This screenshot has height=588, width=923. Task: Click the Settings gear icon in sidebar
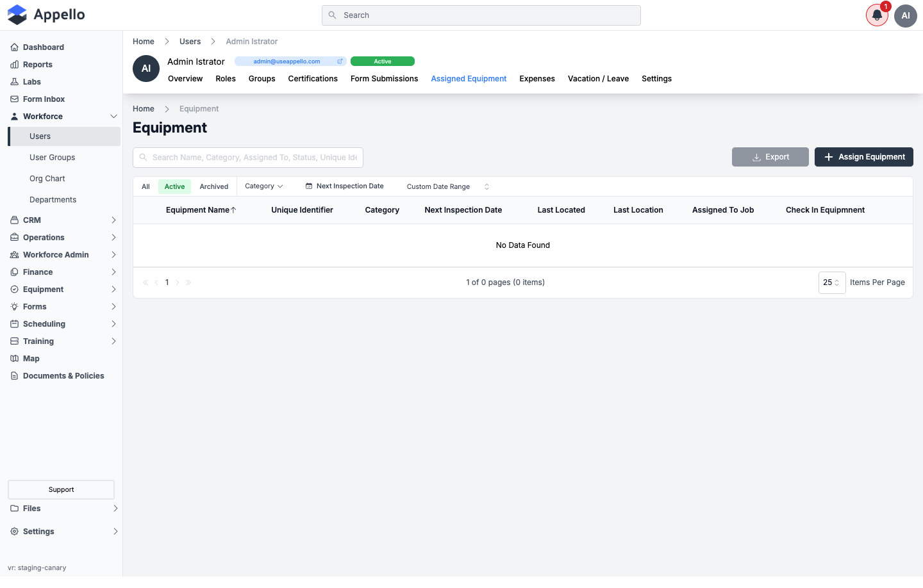click(14, 532)
